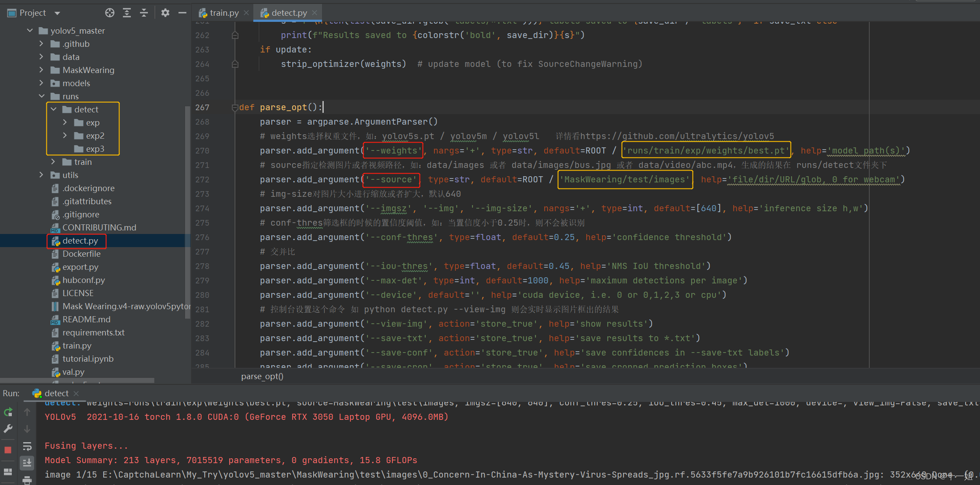980x485 pixels.
Task: Click the Project panel horizontal scrollbar
Action: 77,380
